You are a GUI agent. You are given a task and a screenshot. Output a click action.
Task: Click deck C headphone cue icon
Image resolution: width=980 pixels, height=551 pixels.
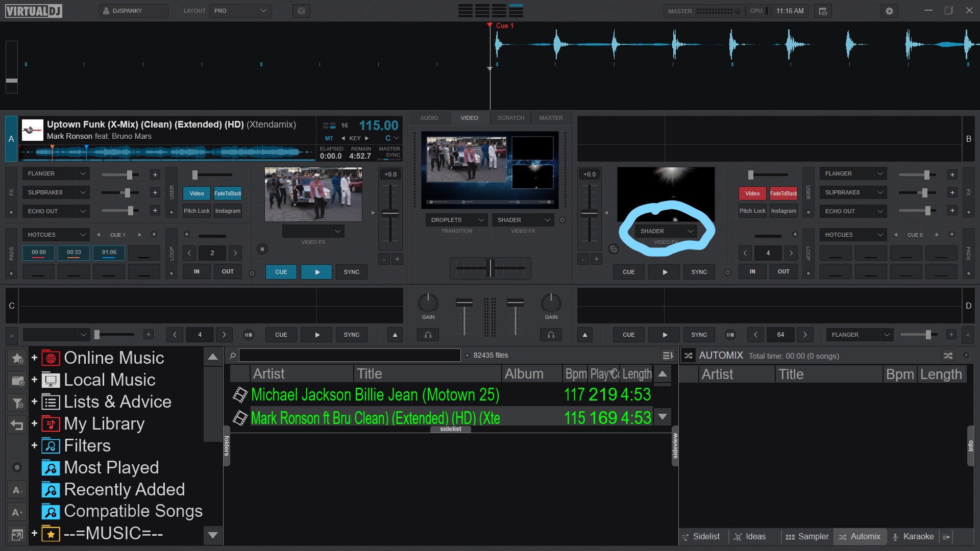click(x=428, y=335)
